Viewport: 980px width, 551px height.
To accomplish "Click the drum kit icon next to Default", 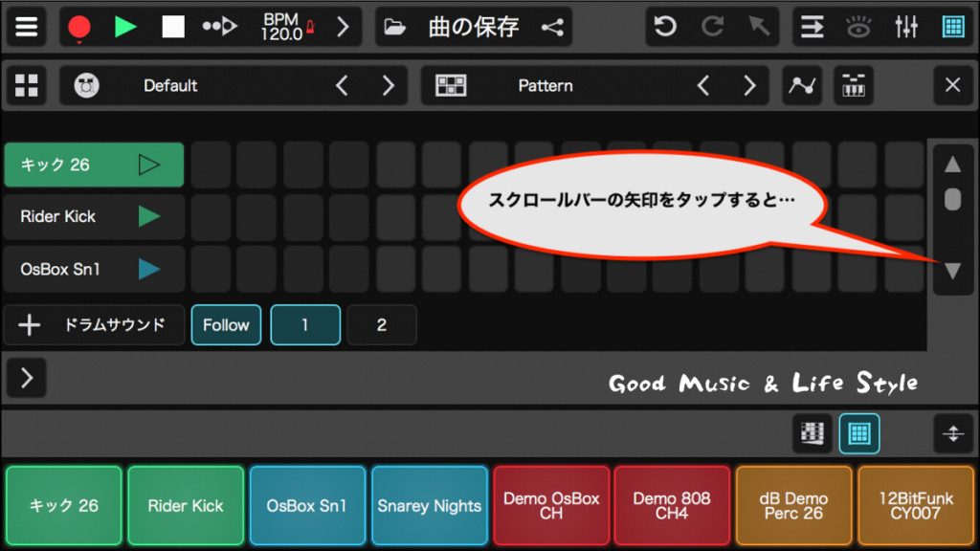I will (86, 85).
